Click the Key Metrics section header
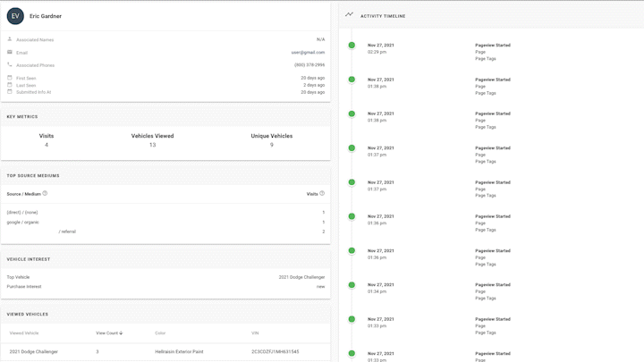This screenshot has height=362, width=644. [x=22, y=116]
